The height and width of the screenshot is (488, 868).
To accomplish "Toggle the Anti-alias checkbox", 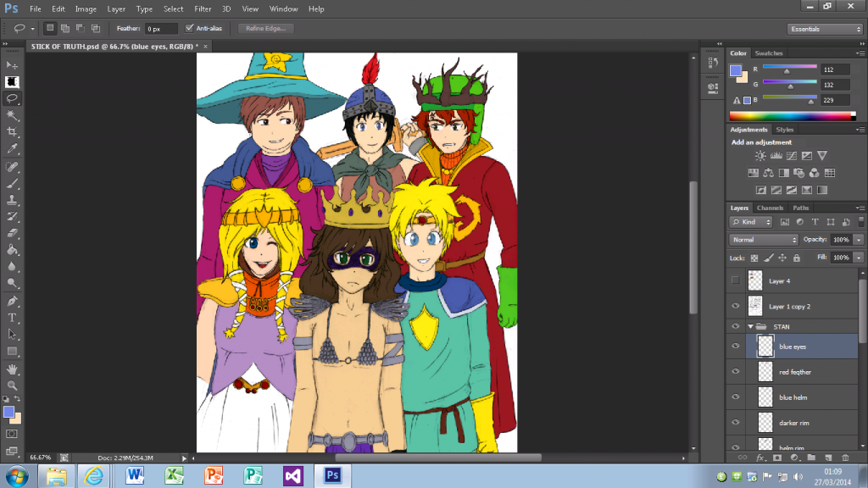I will tap(189, 28).
